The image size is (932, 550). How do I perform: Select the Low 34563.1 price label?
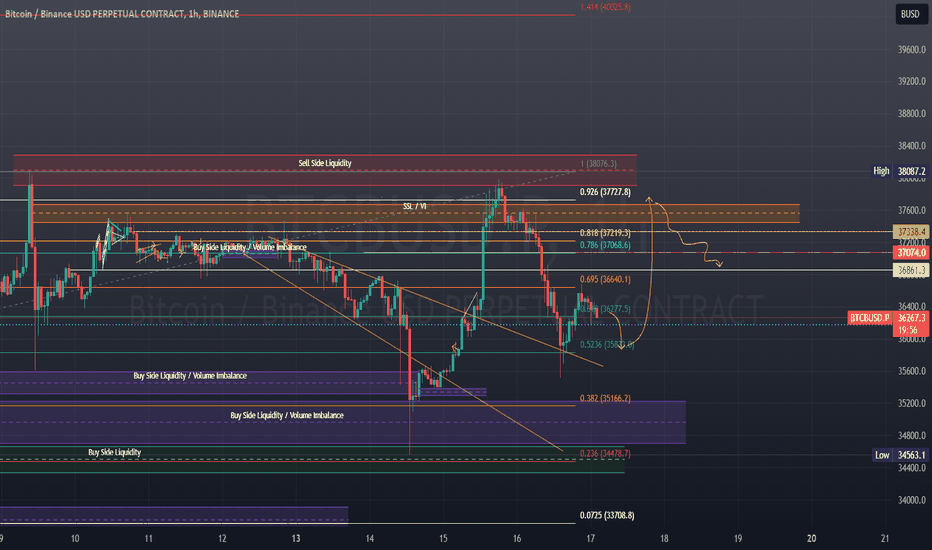(x=899, y=455)
